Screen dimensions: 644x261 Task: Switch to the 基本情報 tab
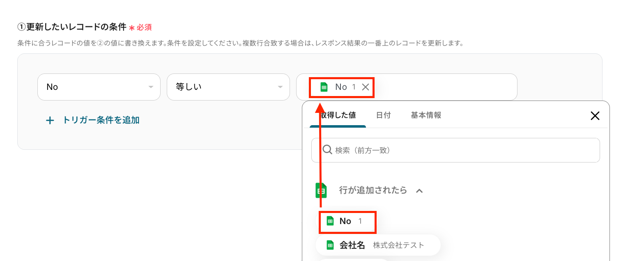426,115
